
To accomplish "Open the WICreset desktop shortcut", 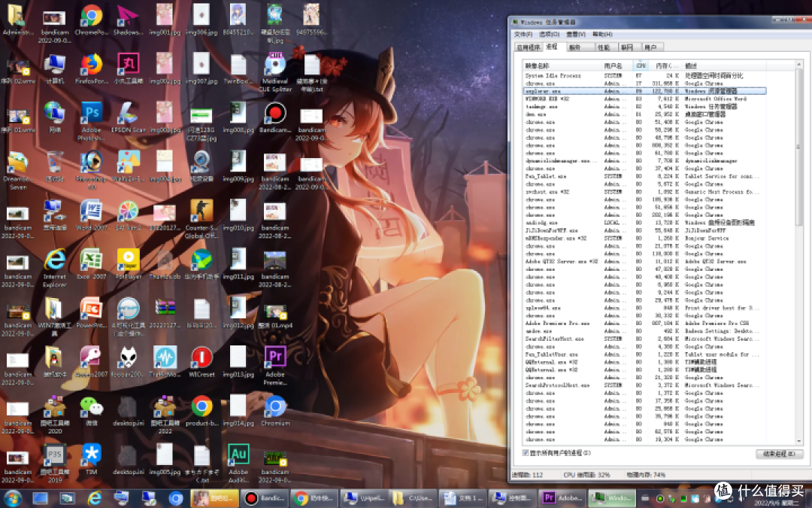I will (x=201, y=362).
